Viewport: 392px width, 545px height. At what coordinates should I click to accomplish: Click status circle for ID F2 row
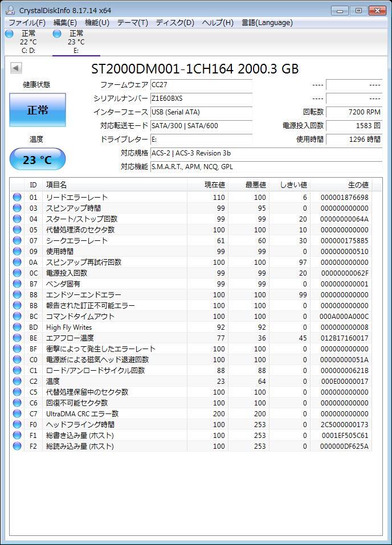17,446
